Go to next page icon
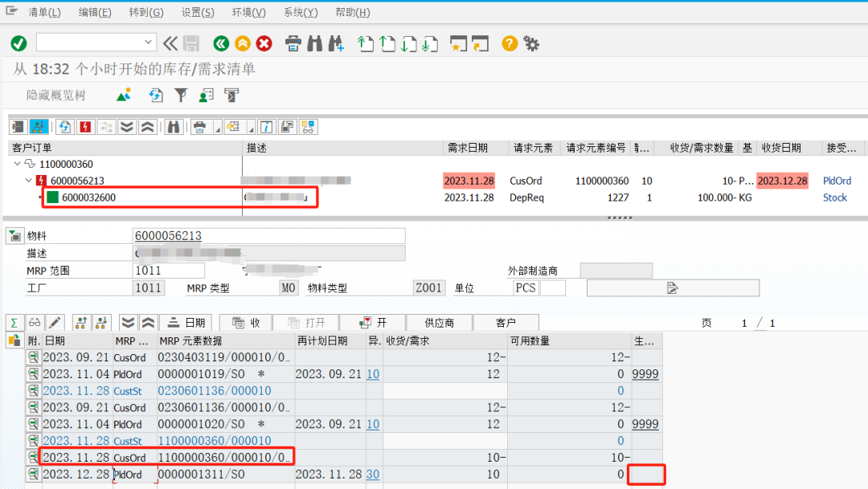The height and width of the screenshot is (489, 868). (x=408, y=43)
